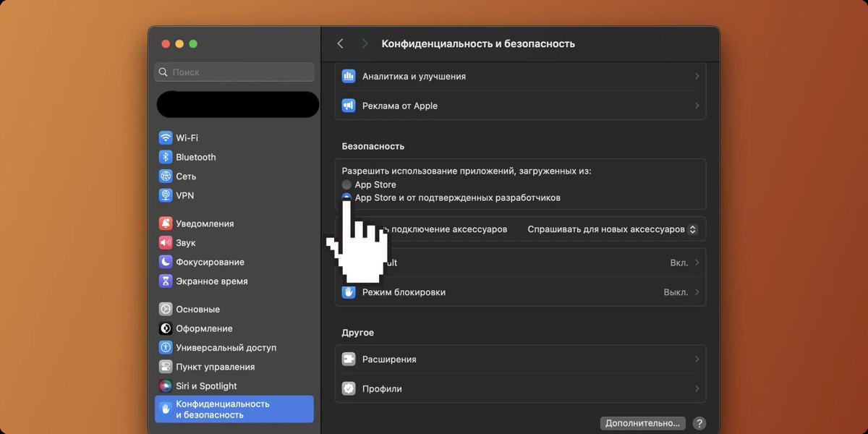Open the Звук speaker icon
Image resolution: width=868 pixels, height=434 pixels.
pos(166,243)
